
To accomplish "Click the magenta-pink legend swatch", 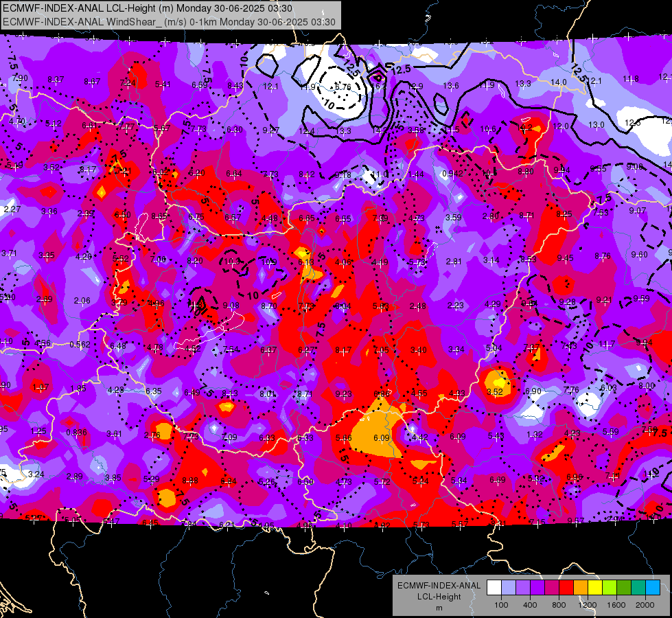I will click(x=552, y=588).
